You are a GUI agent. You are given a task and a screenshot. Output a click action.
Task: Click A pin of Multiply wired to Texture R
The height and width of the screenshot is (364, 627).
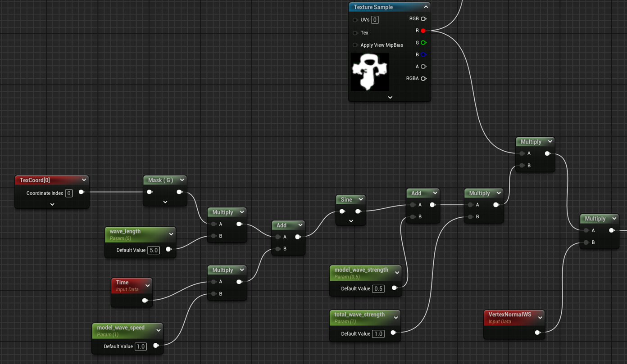522,153
